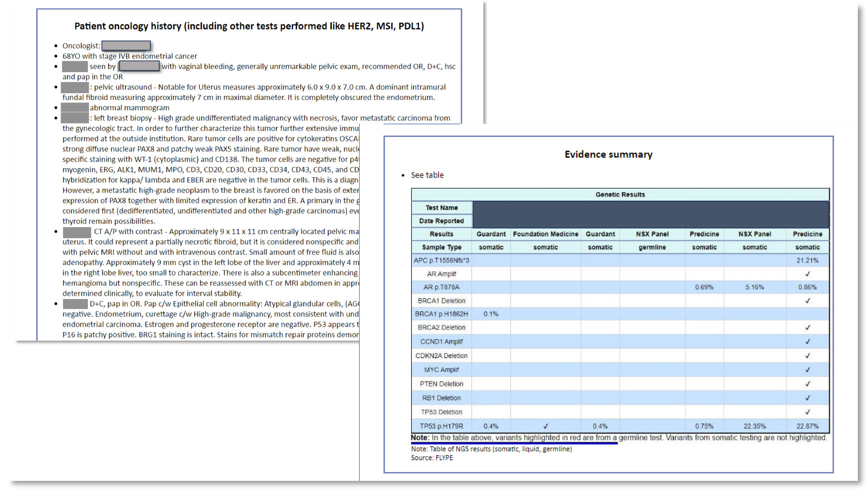Click the 0.1% BRCA1 p.H1862H Guardant value
The image size is (868, 492).
coord(491,314)
